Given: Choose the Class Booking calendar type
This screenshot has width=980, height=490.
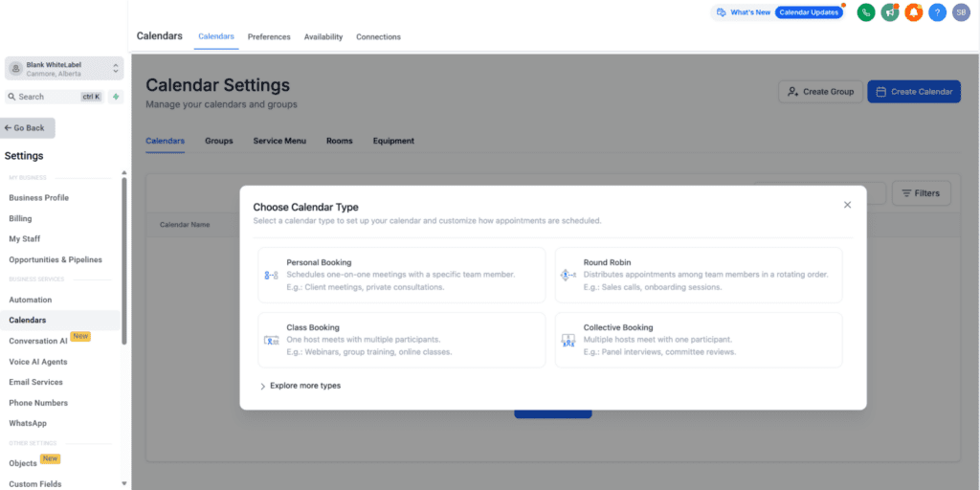Looking at the screenshot, I should (x=401, y=340).
